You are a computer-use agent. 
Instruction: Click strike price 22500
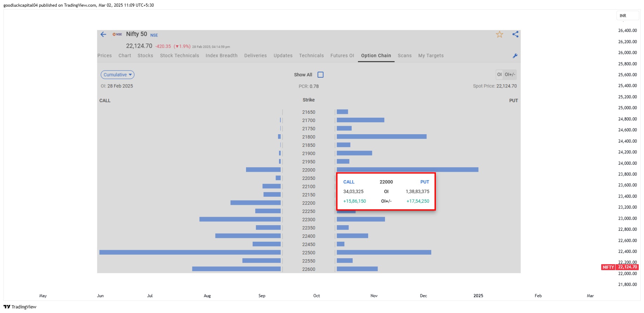point(309,253)
